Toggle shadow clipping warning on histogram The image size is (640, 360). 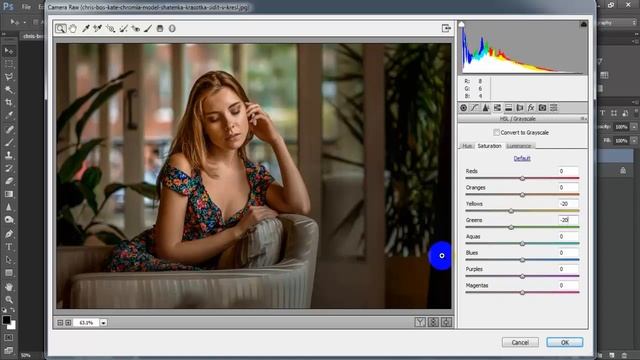pos(462,24)
